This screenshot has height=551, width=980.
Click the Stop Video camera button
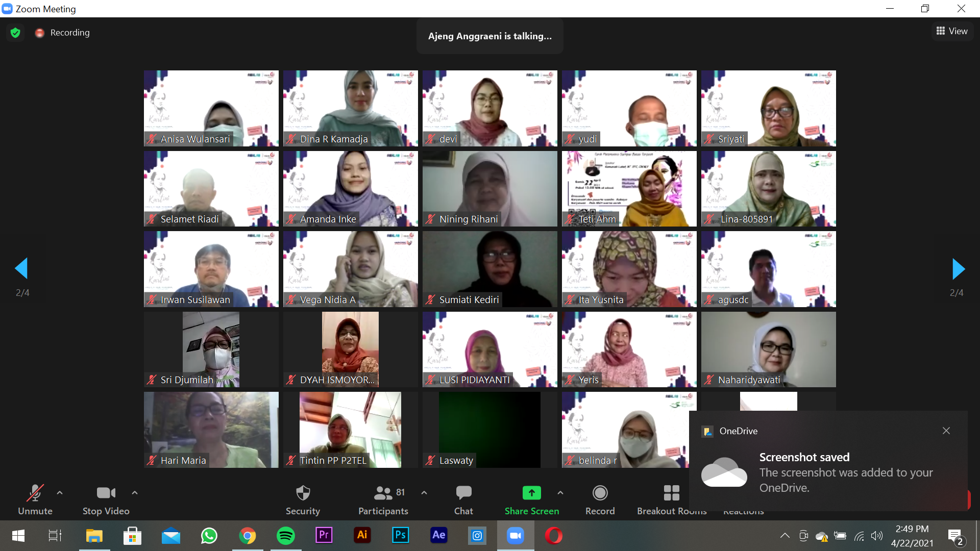click(106, 500)
